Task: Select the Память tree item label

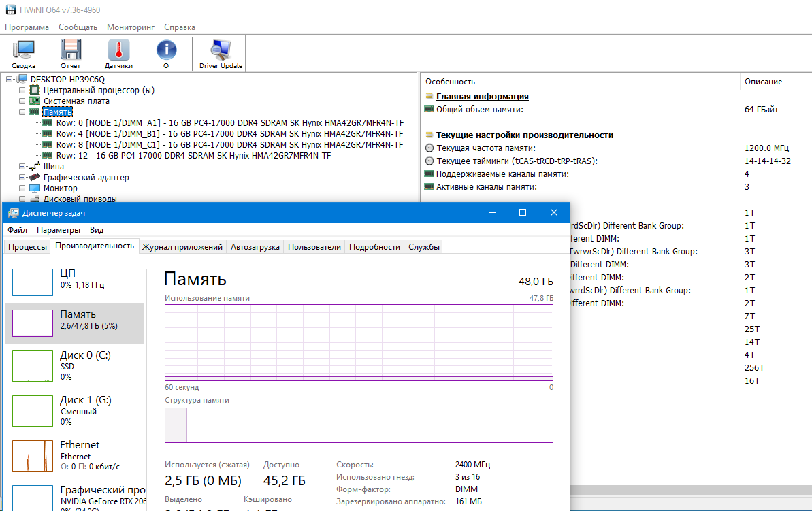Action: [x=57, y=112]
